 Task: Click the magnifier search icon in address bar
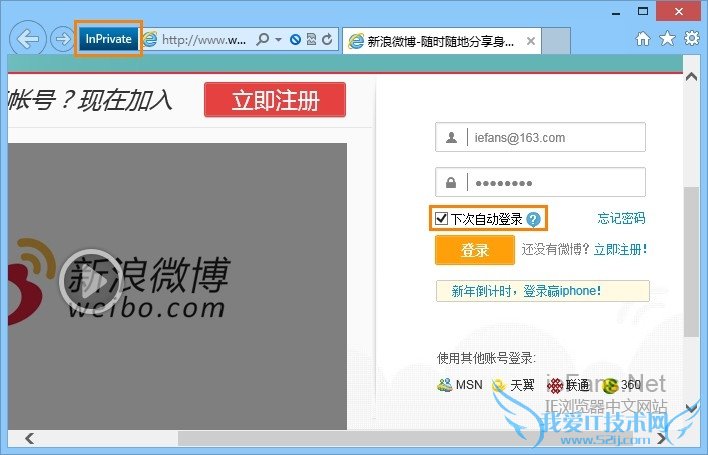pos(262,39)
